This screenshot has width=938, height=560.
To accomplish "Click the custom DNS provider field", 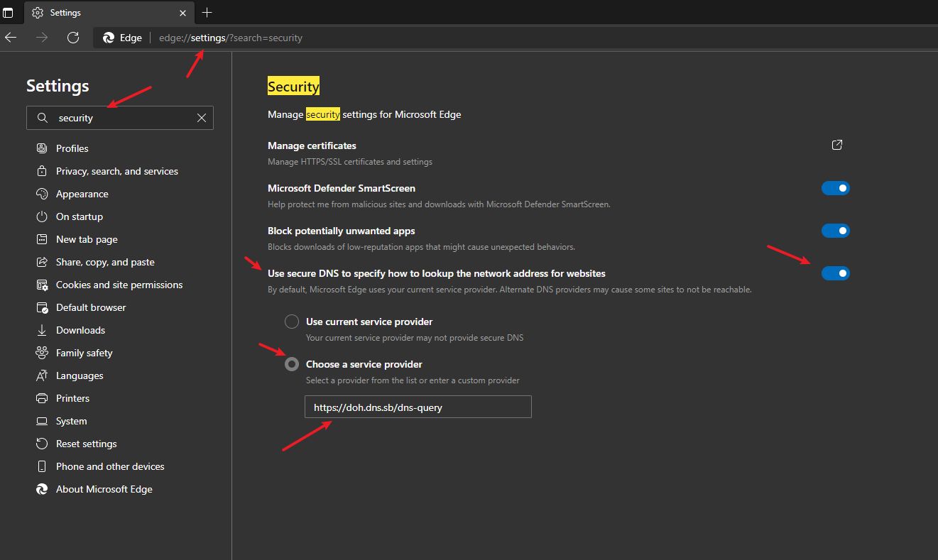I will tap(418, 407).
